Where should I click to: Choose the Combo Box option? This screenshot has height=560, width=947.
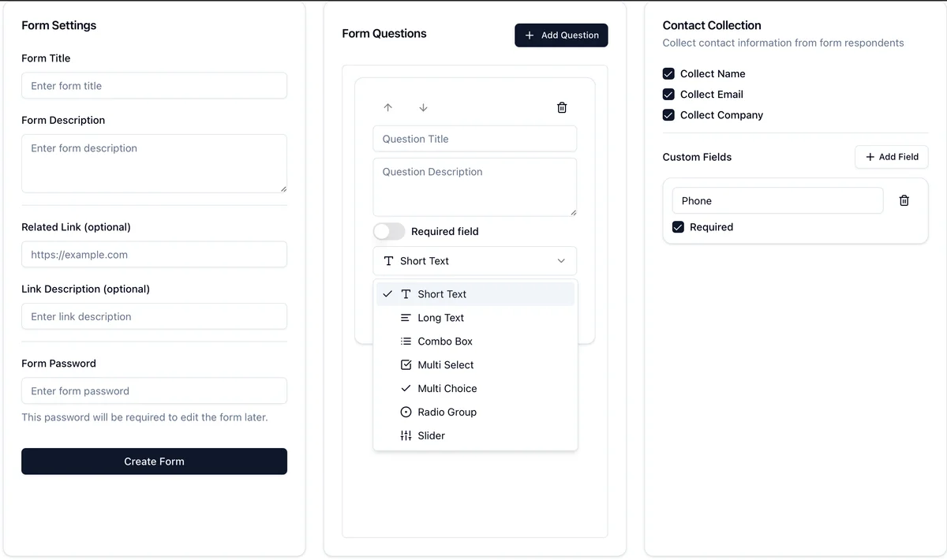click(x=444, y=342)
